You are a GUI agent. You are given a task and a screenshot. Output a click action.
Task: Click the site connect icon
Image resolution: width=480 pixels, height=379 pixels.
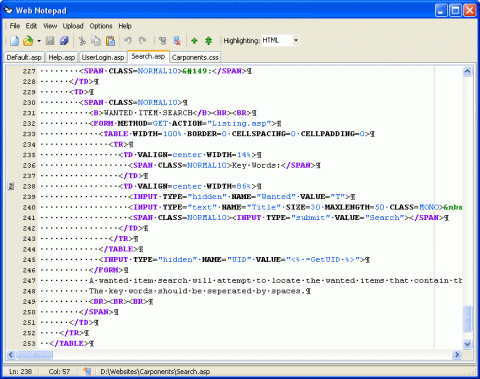click(163, 41)
